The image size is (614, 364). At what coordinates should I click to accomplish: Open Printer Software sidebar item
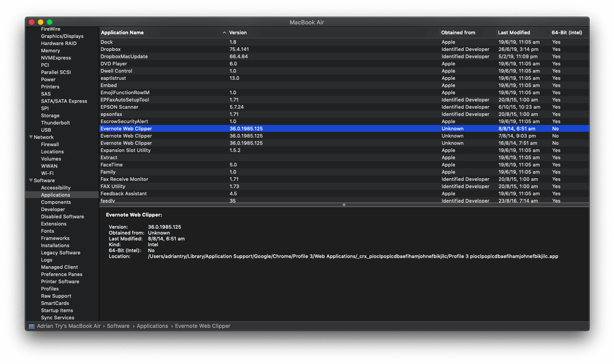pos(60,282)
